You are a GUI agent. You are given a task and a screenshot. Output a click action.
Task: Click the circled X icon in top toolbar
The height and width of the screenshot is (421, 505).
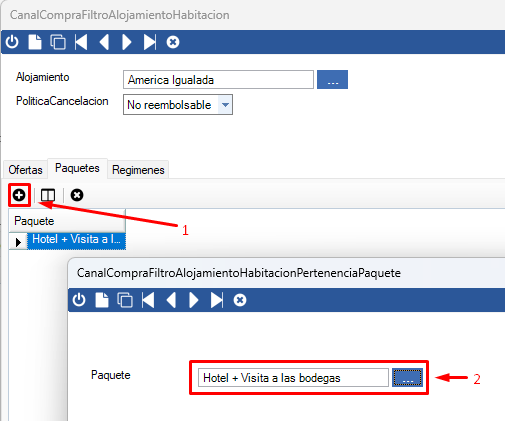(x=173, y=42)
